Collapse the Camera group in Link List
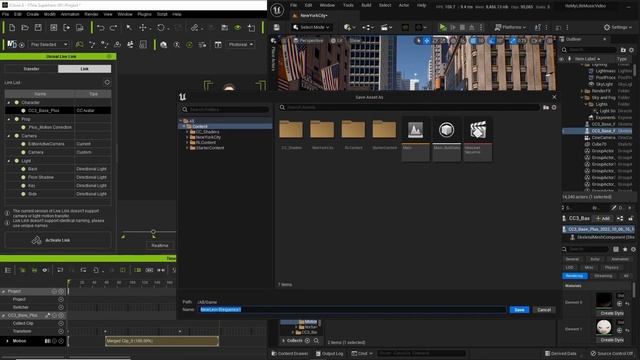Screen dimensions: 640x360 coord(9,136)
